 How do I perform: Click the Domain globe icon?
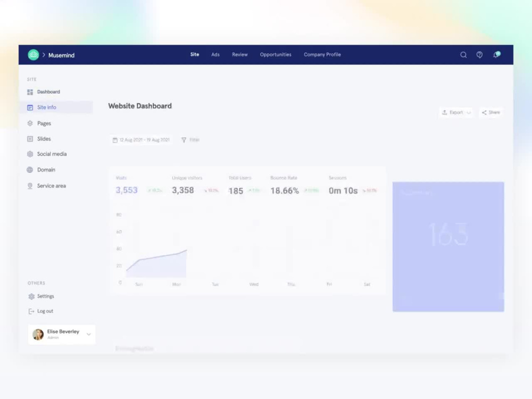click(x=30, y=170)
